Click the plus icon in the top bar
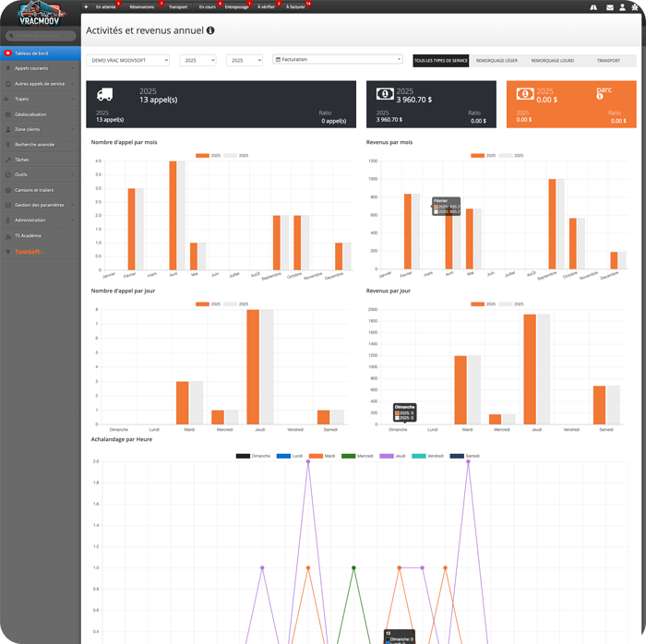Screen dimensions: 646x644 pos(86,6)
